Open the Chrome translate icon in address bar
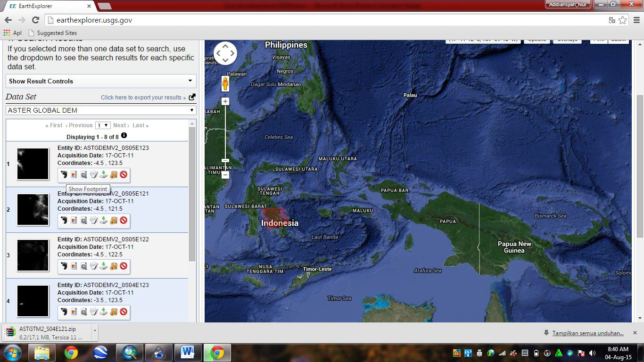The width and height of the screenshot is (644, 362). 612,20
